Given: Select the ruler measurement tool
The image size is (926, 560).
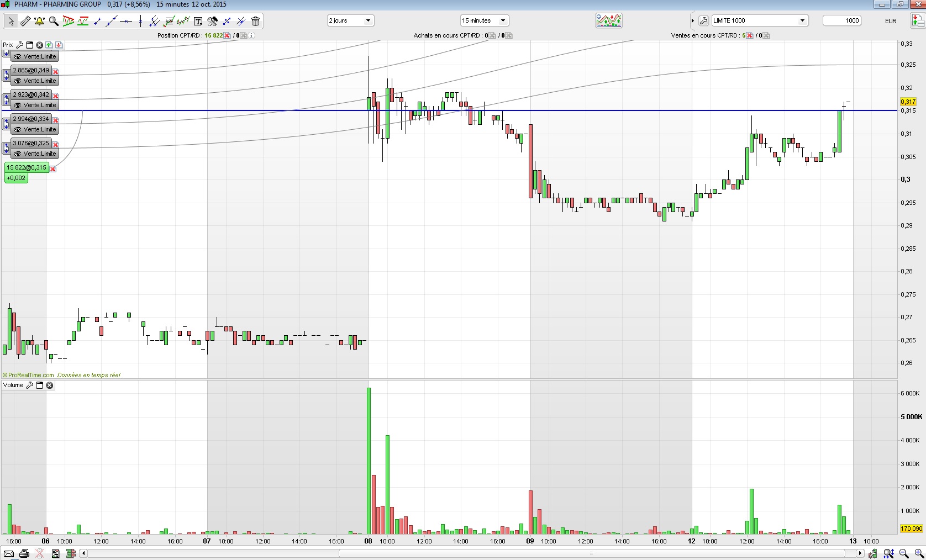Looking at the screenshot, I should tap(25, 21).
